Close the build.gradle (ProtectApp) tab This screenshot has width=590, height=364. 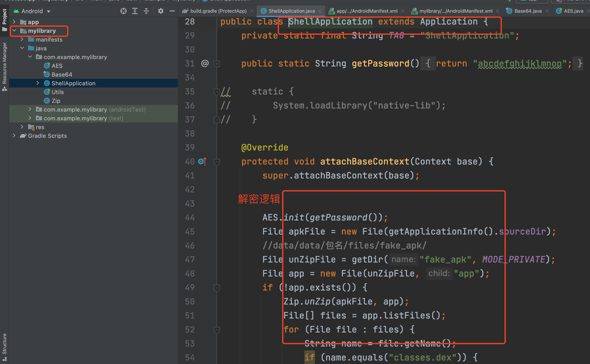click(252, 11)
